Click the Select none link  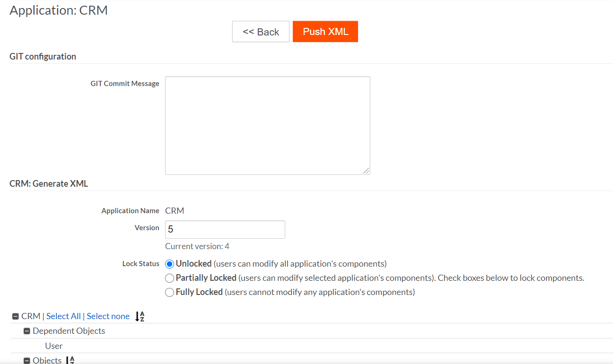coord(108,316)
